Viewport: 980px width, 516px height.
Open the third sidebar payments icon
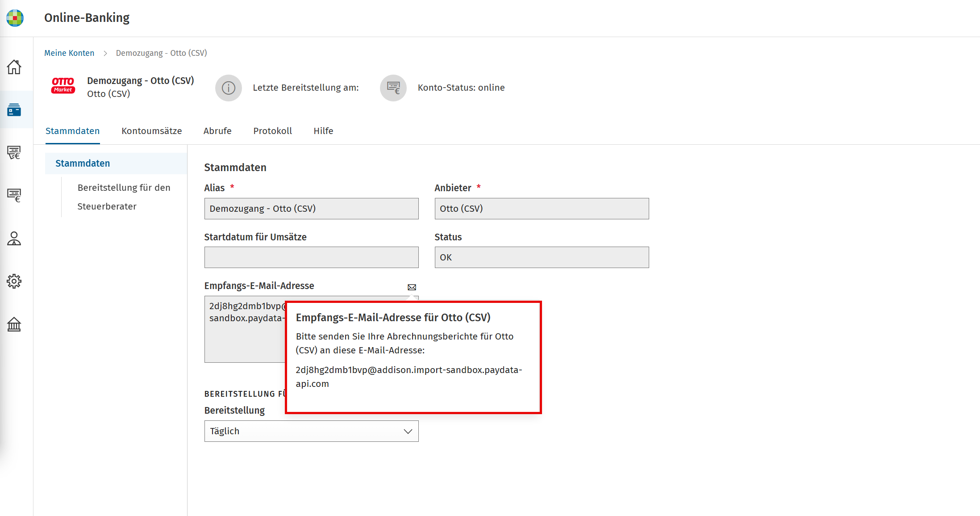click(14, 152)
